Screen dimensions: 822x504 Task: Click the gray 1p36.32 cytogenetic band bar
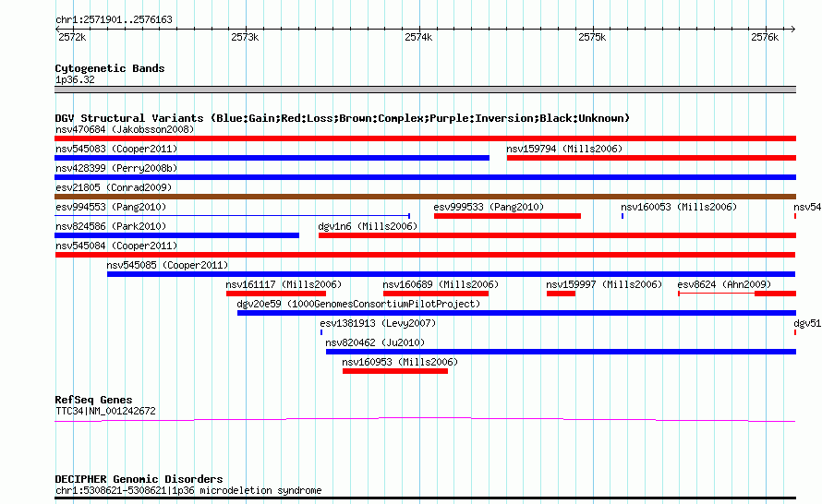point(425,90)
